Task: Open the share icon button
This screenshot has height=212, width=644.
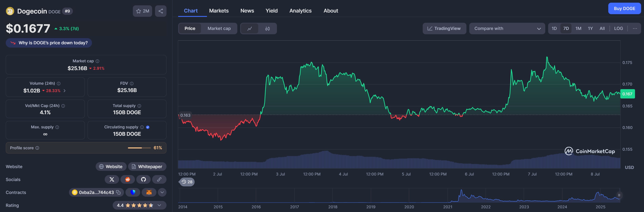Action: tap(161, 11)
